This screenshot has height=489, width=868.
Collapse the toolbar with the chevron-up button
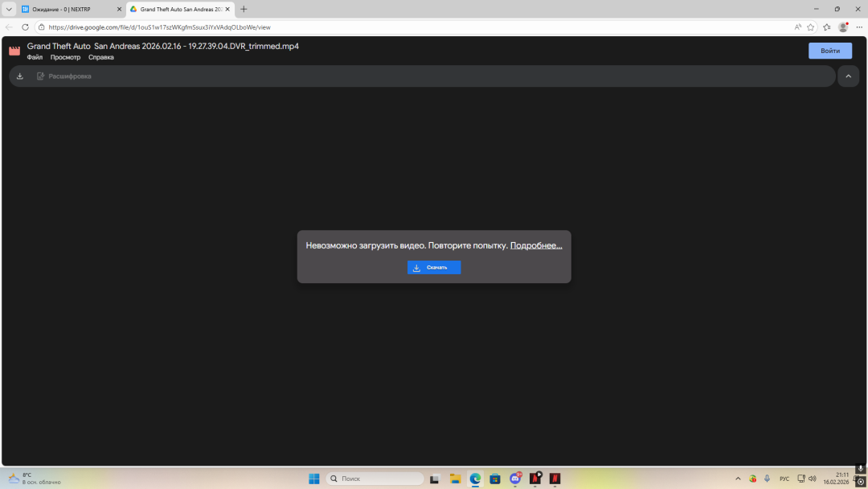coord(848,76)
